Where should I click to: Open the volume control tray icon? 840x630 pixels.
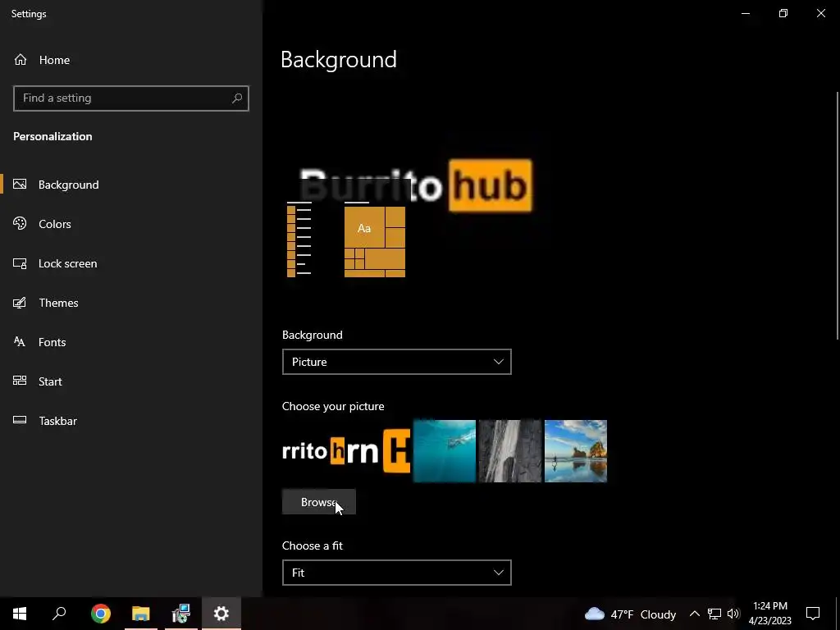(733, 614)
